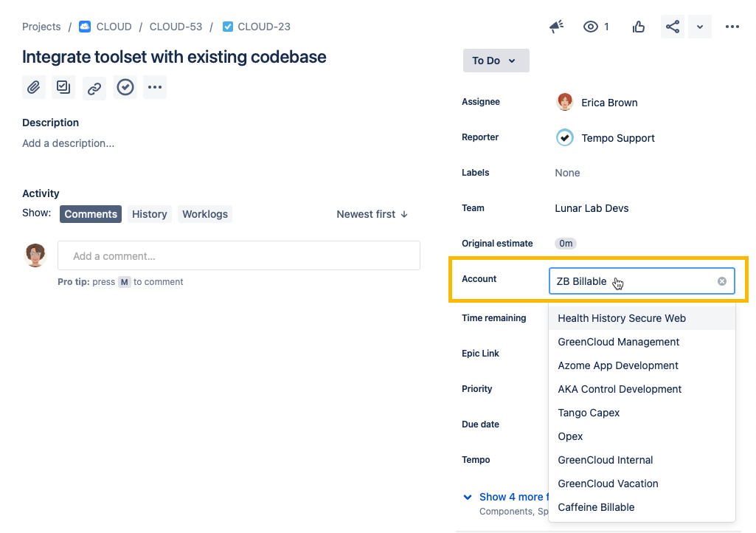Click the attach file paperclip icon

coord(34,87)
